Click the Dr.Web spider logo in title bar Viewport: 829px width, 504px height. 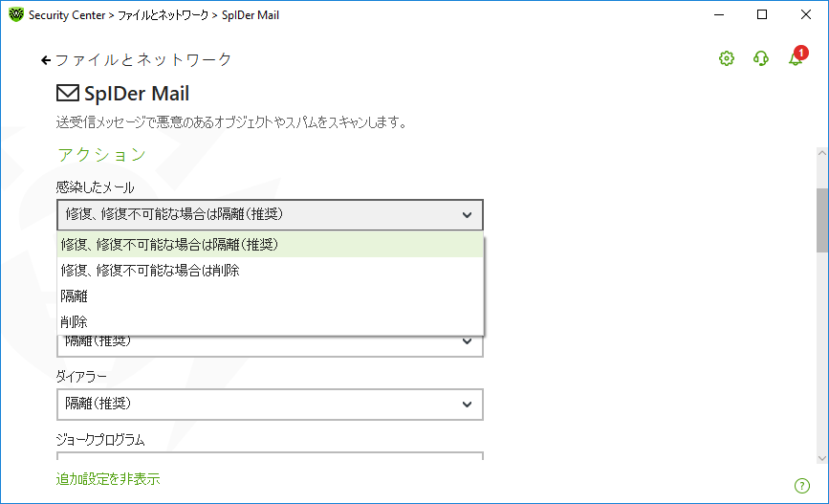click(x=16, y=14)
